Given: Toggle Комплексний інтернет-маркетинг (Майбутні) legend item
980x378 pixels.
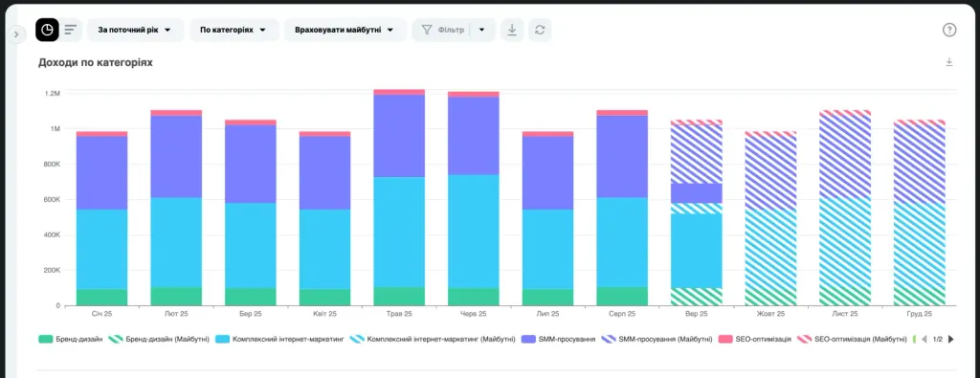Looking at the screenshot, I should pyautogui.click(x=433, y=340).
